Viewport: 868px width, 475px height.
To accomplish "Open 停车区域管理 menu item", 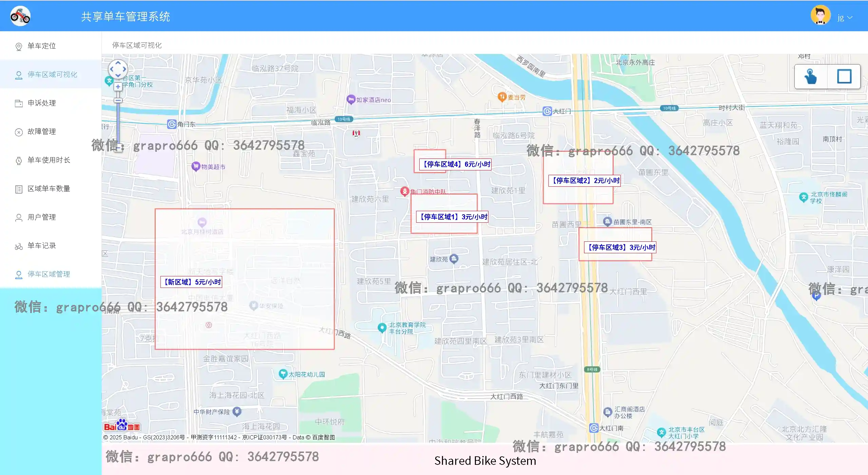I will tap(49, 274).
